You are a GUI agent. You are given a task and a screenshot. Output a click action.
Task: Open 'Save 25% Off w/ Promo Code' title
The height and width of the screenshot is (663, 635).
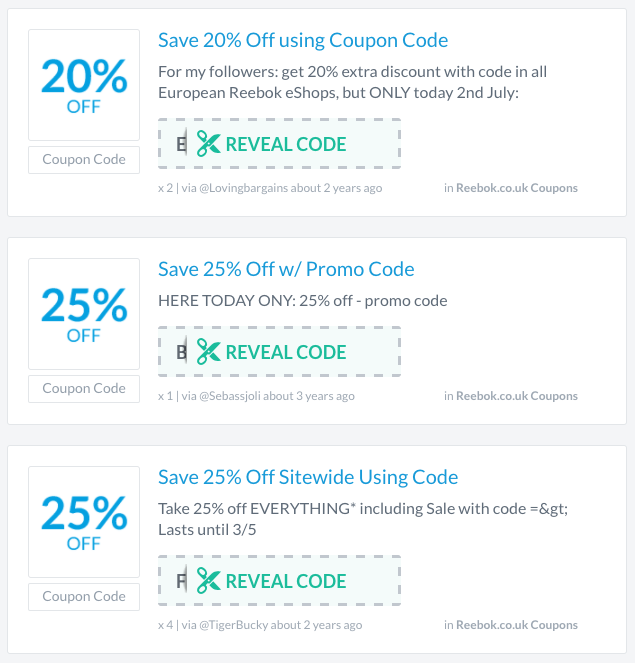point(286,269)
